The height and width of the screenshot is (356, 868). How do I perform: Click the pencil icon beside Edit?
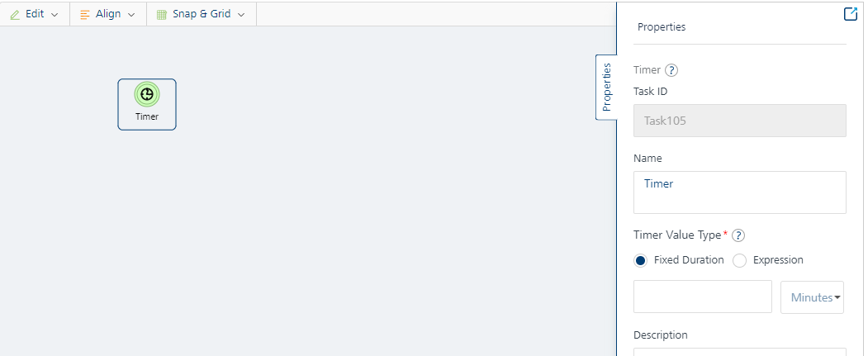pyautogui.click(x=15, y=14)
